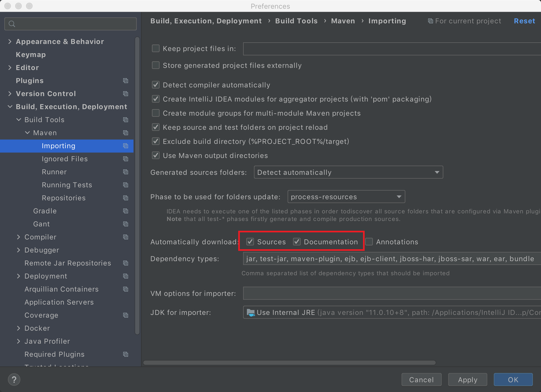Expand the Compiler node
541x392 pixels.
(19, 237)
